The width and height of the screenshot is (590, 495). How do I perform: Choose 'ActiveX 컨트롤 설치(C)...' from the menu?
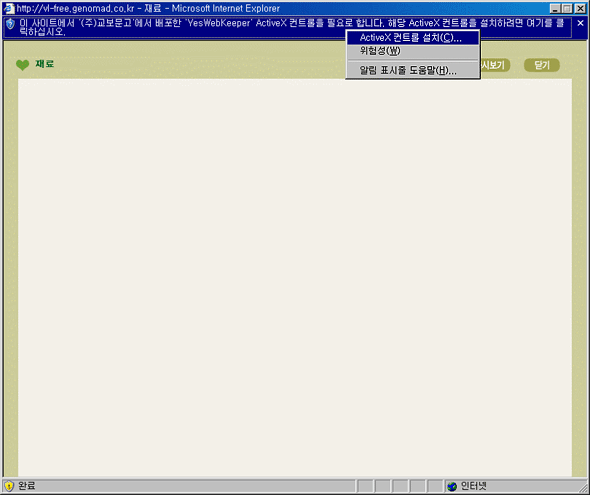413,38
